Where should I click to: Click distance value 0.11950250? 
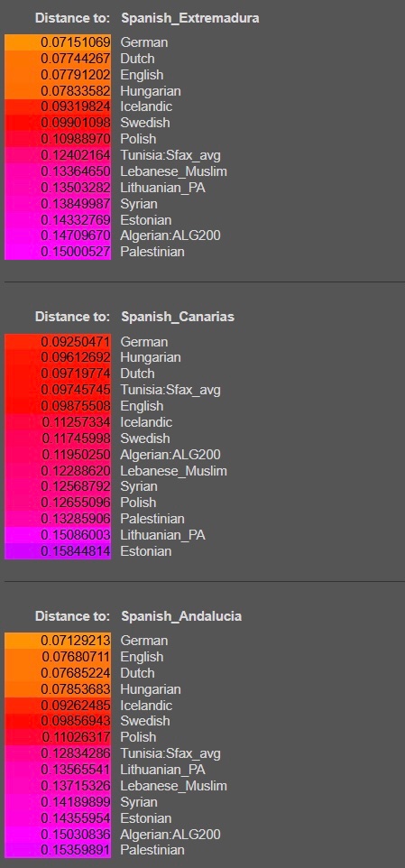[77, 455]
